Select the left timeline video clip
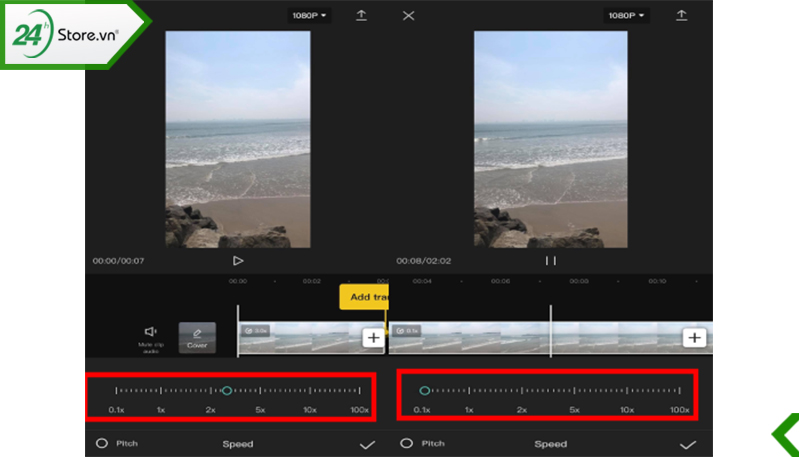 click(x=311, y=337)
